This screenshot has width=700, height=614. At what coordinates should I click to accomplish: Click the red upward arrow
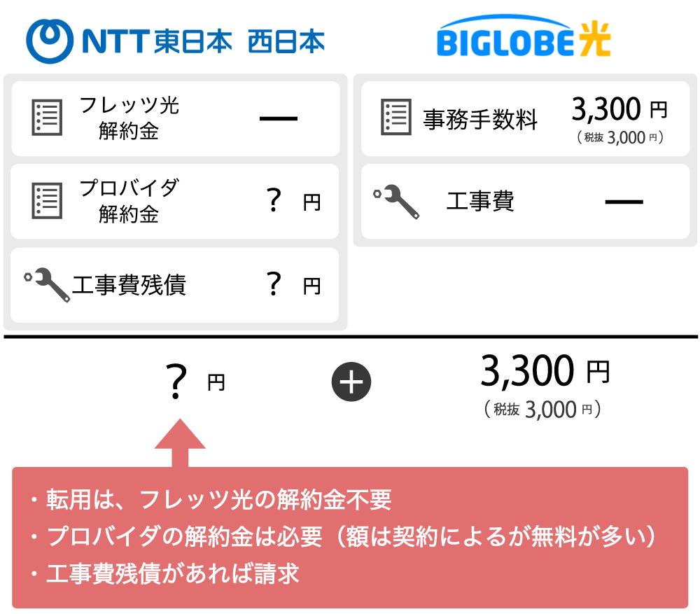tap(180, 443)
